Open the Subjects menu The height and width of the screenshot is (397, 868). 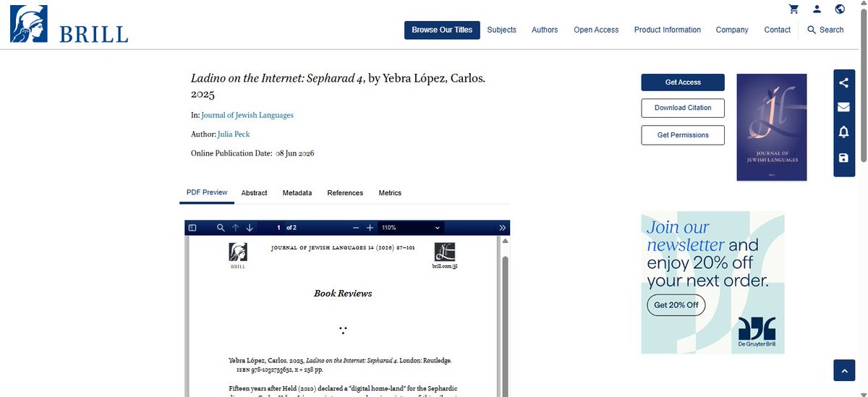(501, 30)
